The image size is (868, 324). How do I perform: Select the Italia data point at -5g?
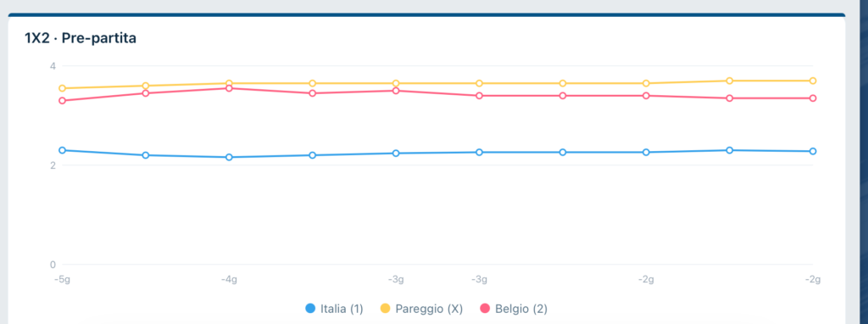62,150
